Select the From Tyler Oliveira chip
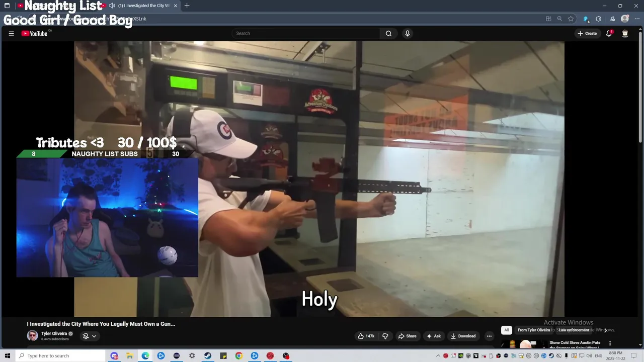This screenshot has width=644, height=362. click(534, 330)
